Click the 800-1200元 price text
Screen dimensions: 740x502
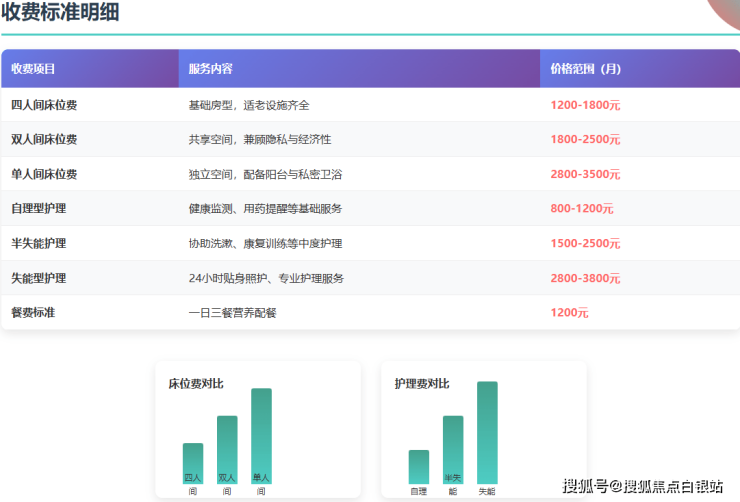[581, 209]
